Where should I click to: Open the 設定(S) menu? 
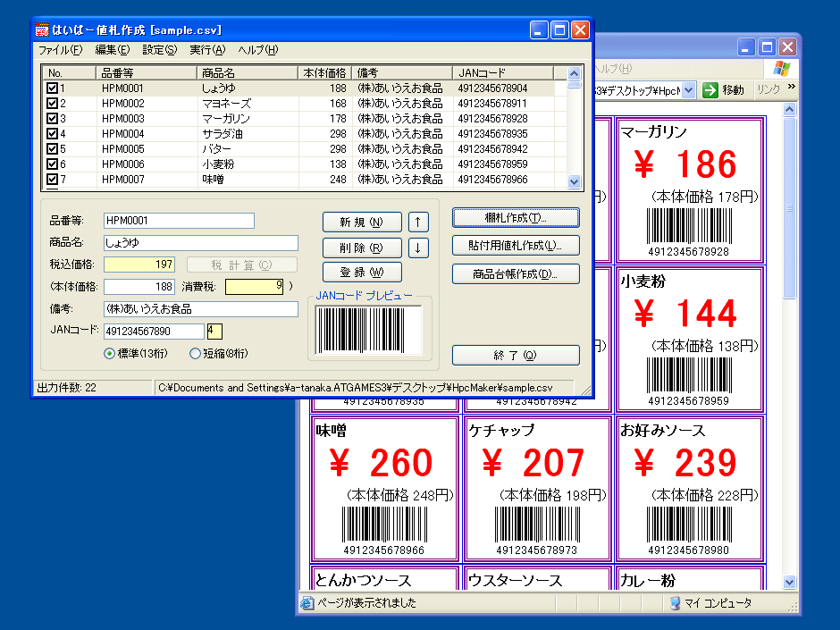(x=160, y=50)
